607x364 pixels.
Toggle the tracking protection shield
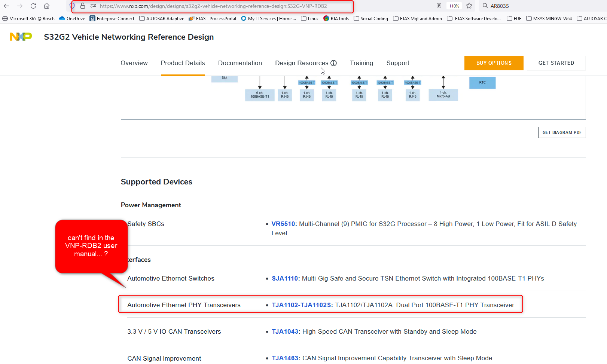pyautogui.click(x=73, y=6)
